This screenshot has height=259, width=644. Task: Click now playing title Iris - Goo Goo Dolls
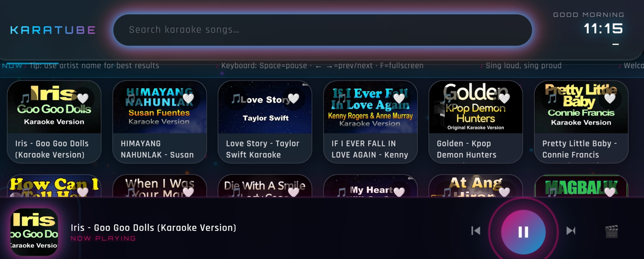[153, 228]
